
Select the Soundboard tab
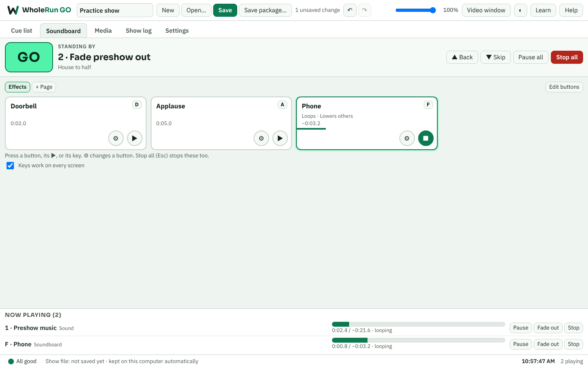(x=63, y=31)
